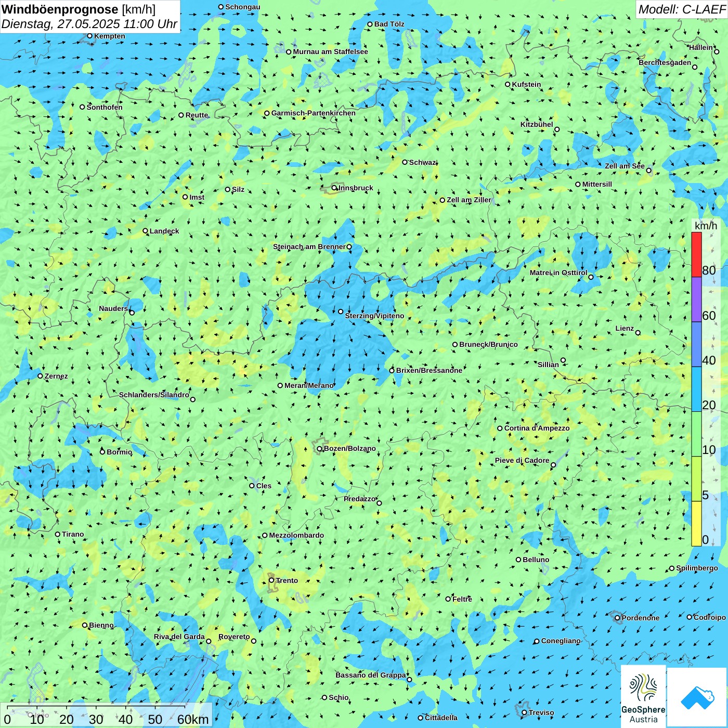The image size is (728, 728).
Task: Click the Murnau am Staffelsee label
Action: click(x=330, y=51)
